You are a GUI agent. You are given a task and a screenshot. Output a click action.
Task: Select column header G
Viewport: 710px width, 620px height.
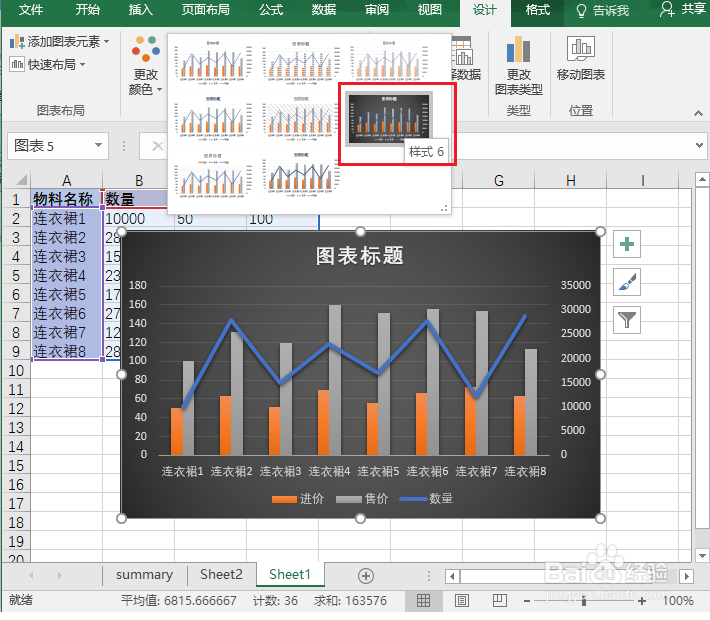click(499, 181)
